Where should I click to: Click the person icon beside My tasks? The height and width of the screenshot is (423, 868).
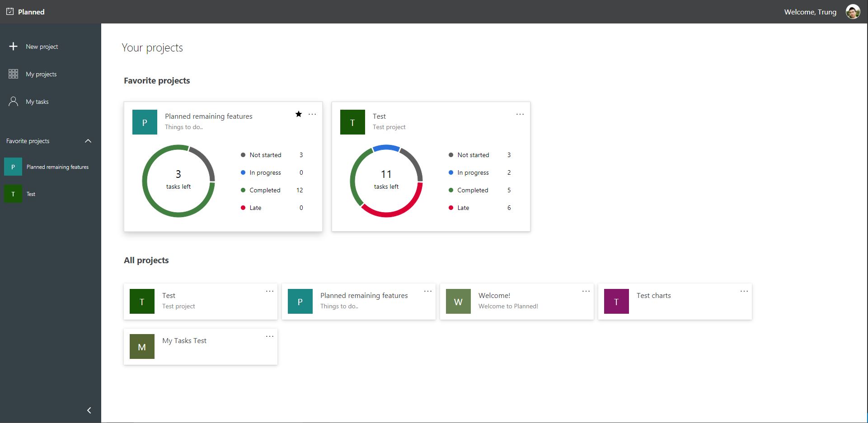(x=13, y=102)
